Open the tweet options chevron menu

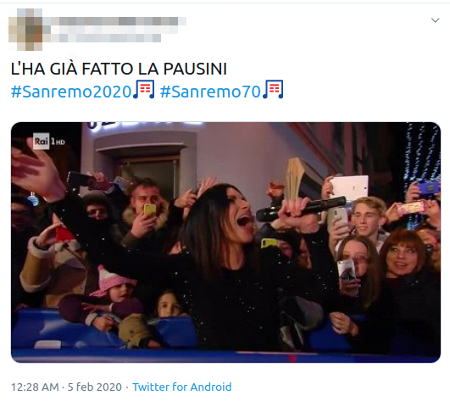click(435, 20)
